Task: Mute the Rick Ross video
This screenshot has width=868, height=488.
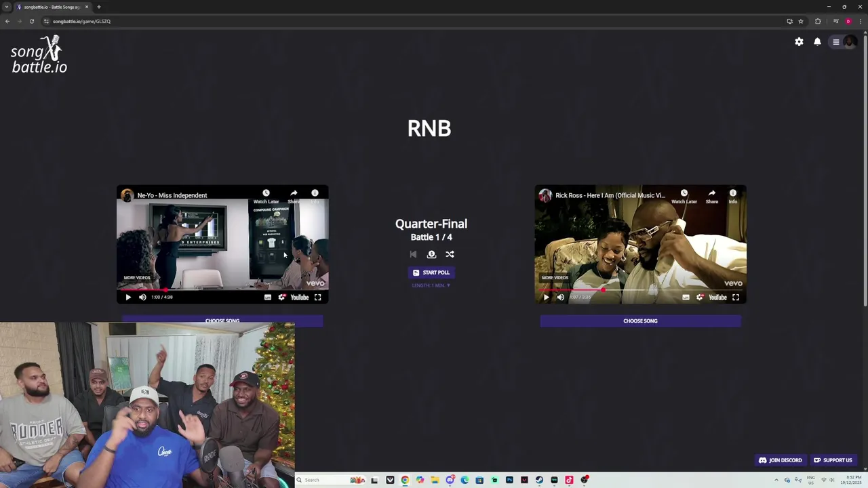Action: (x=560, y=297)
